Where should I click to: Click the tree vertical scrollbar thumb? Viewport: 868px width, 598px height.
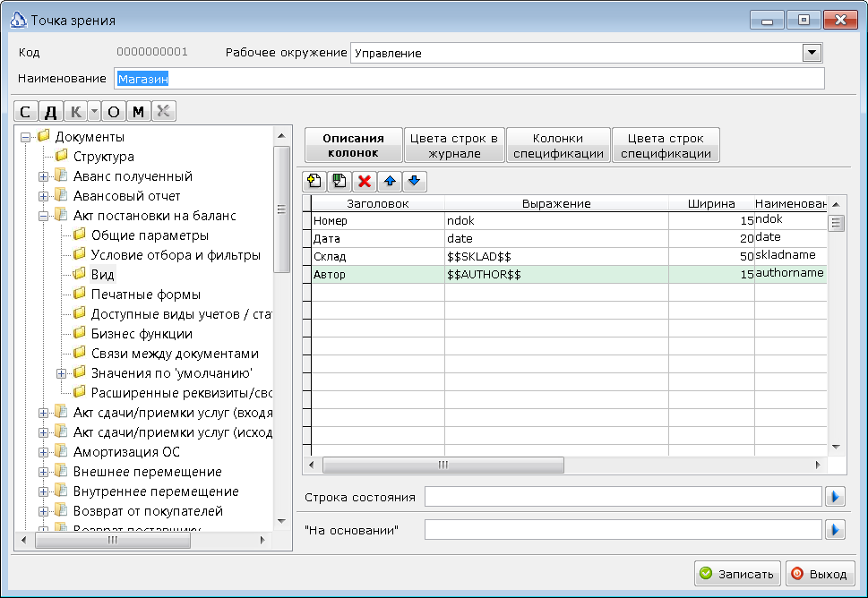point(282,209)
